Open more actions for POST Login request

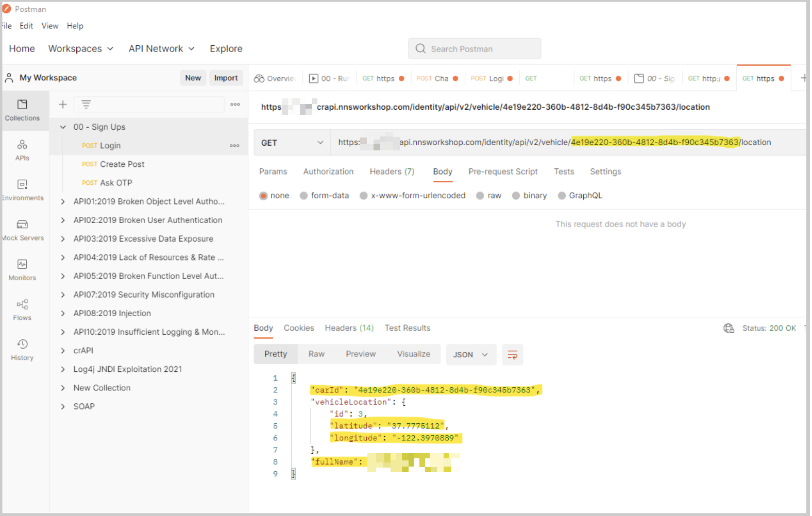tap(234, 146)
